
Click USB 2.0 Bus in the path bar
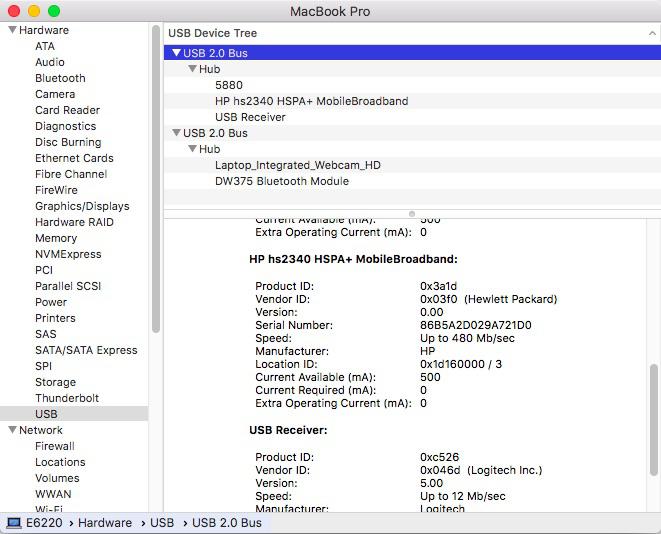[x=227, y=523]
